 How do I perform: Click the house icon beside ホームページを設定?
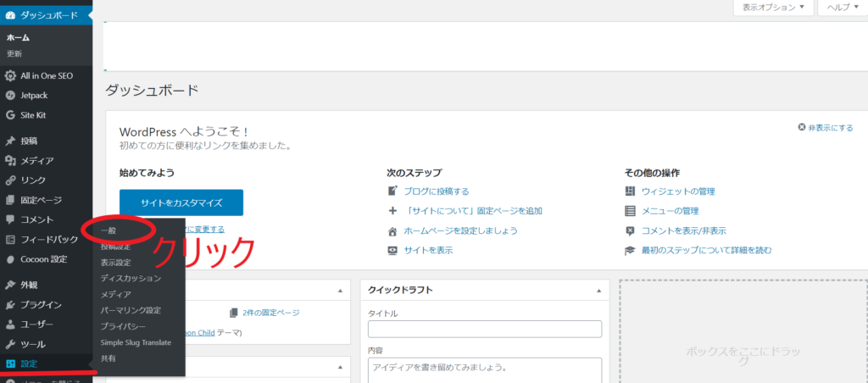tap(393, 230)
